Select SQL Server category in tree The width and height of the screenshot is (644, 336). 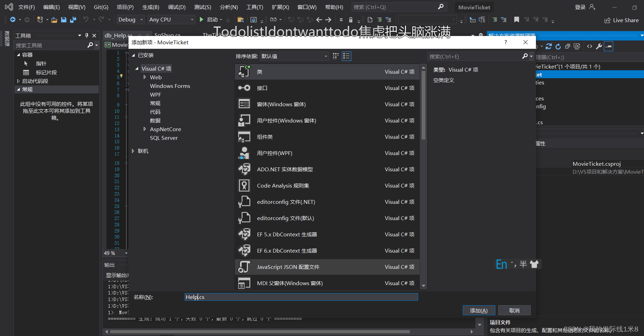pyautogui.click(x=164, y=138)
